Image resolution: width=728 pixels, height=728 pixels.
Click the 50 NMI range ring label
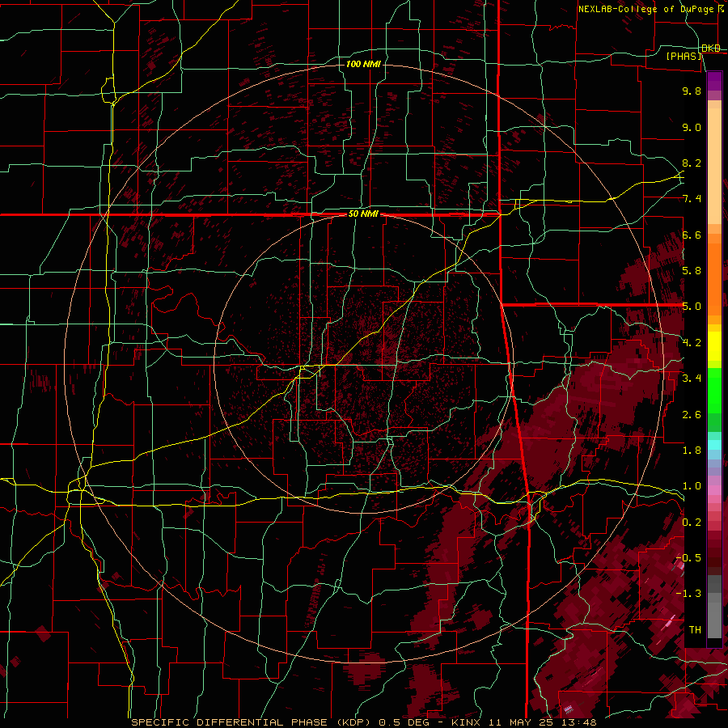[x=363, y=214]
